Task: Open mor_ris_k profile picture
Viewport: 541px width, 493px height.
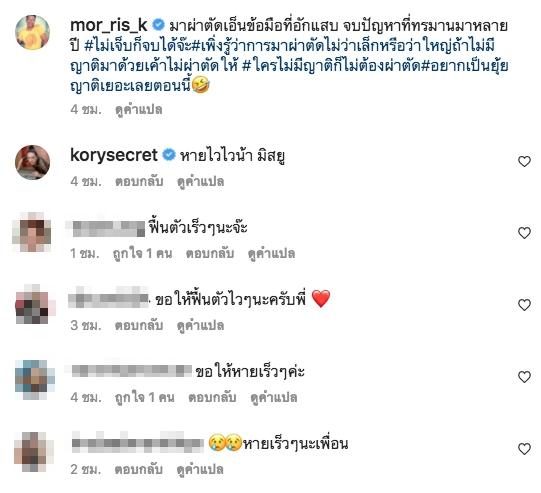Action: pos(32,32)
